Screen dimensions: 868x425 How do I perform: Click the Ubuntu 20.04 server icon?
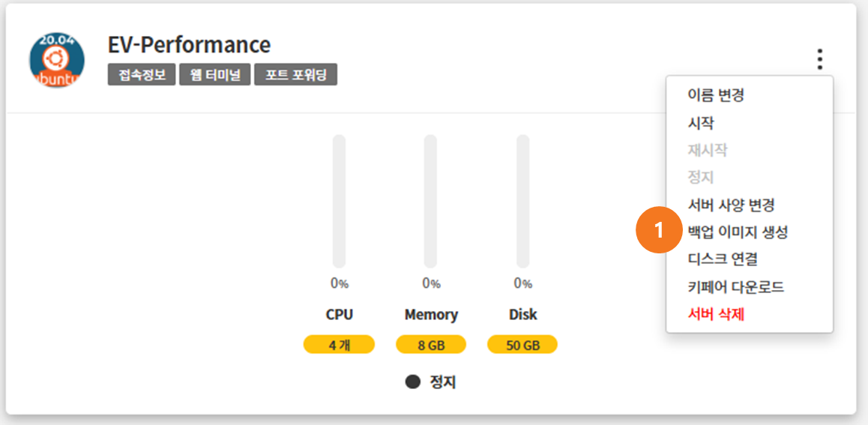point(57,60)
